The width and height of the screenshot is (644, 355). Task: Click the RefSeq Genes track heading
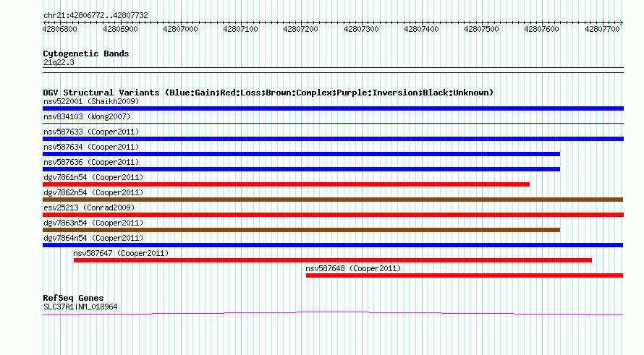coord(74,298)
